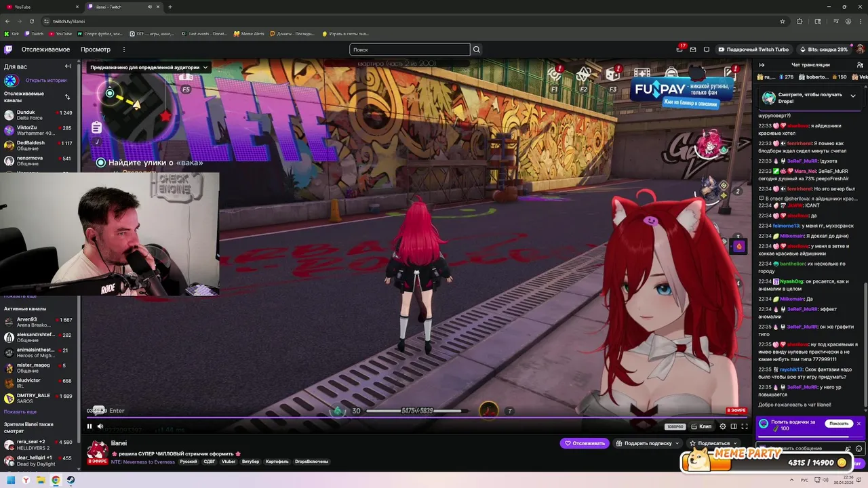Collapse the stream chat panel
The height and width of the screenshot is (488, 868).
[x=762, y=65]
